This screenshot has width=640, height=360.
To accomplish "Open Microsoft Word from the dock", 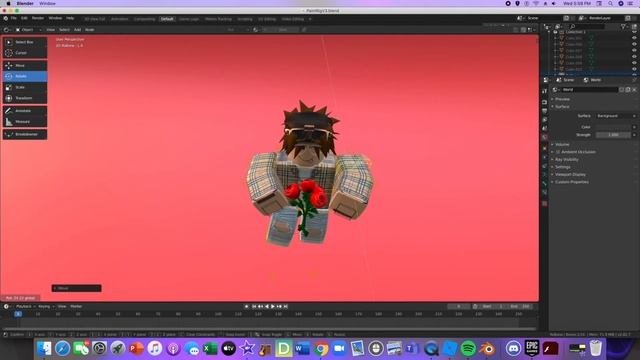I will [302, 349].
